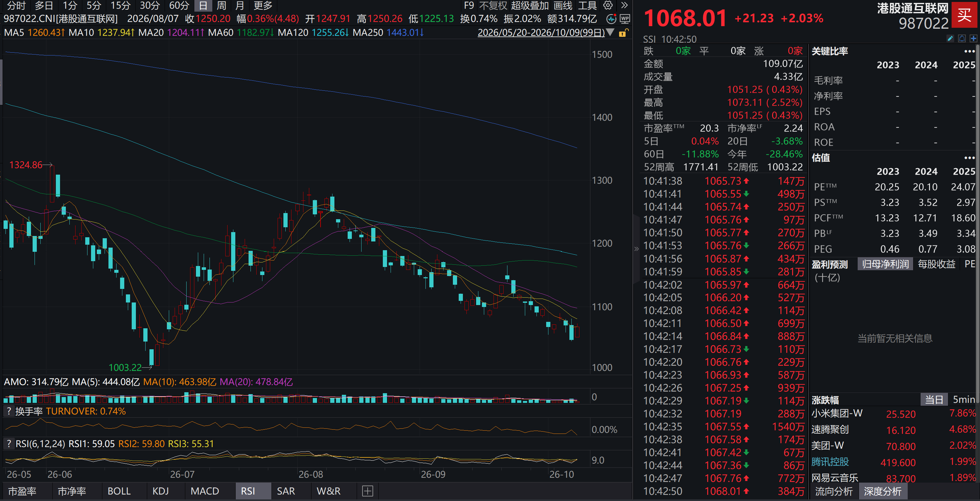Toggle 不复权 price adjustment mode
The height and width of the screenshot is (501, 980).
pyautogui.click(x=493, y=5)
